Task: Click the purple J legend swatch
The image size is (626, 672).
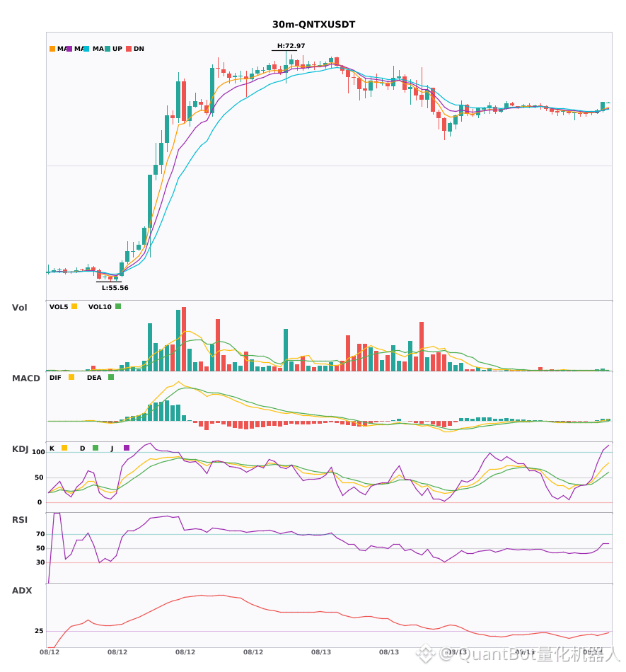Action: point(127,448)
